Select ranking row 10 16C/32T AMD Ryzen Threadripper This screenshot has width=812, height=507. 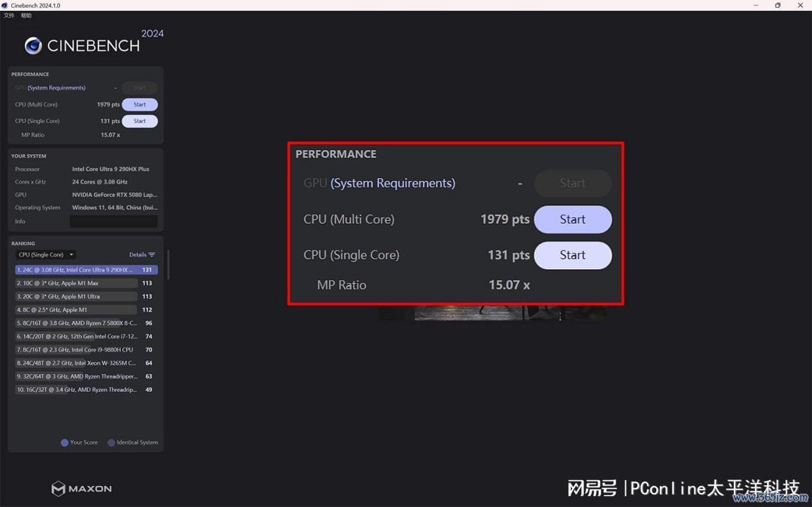86,389
